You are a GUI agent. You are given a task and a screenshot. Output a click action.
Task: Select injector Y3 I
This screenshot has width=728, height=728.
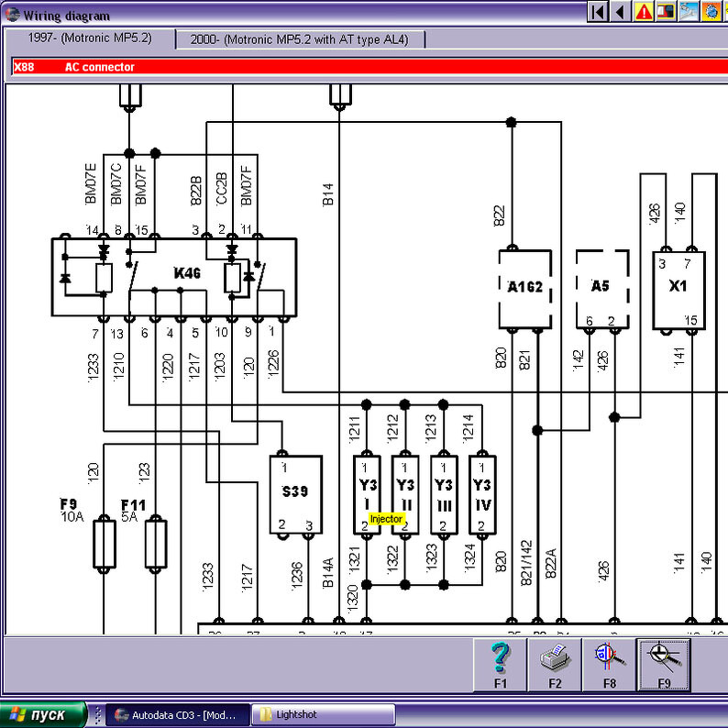coord(367,494)
